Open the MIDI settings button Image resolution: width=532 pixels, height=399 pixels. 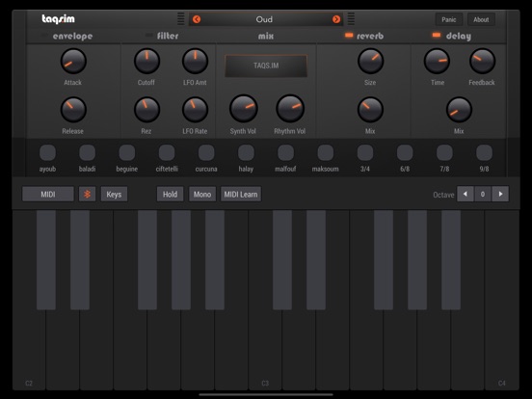tap(48, 194)
